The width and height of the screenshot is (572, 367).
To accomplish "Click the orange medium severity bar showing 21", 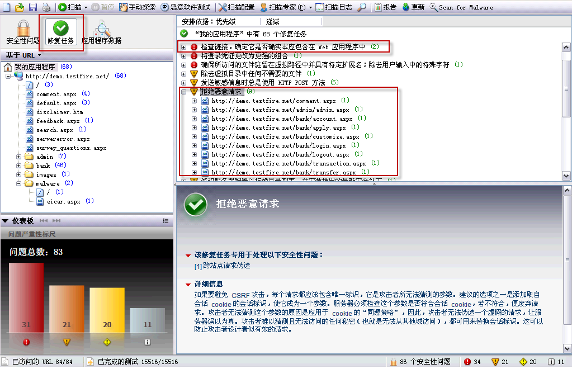I will point(66,309).
